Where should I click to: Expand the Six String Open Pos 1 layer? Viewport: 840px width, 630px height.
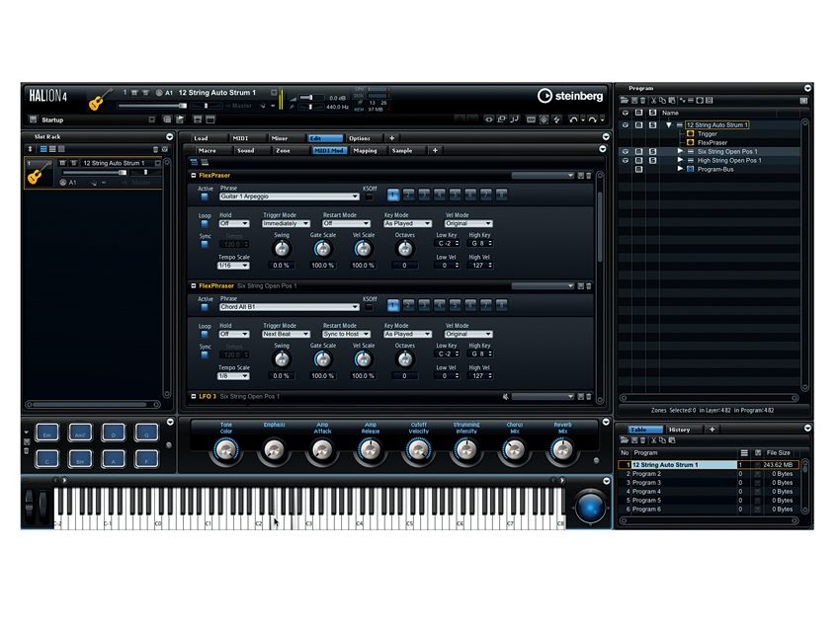pyautogui.click(x=680, y=151)
